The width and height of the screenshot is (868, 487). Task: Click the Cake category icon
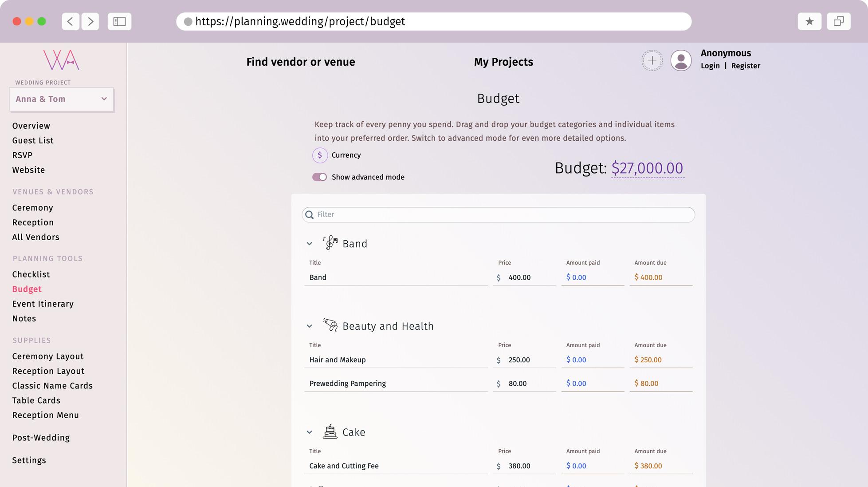coord(329,431)
